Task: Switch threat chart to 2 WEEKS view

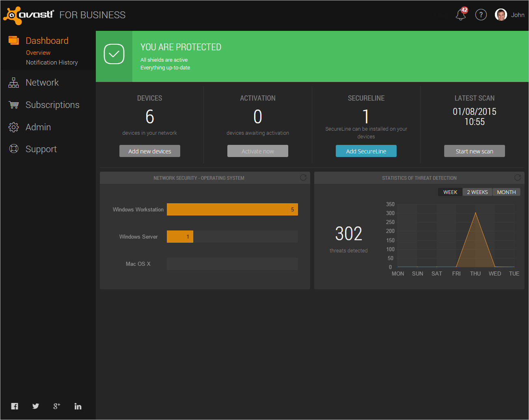Action: [x=477, y=192]
